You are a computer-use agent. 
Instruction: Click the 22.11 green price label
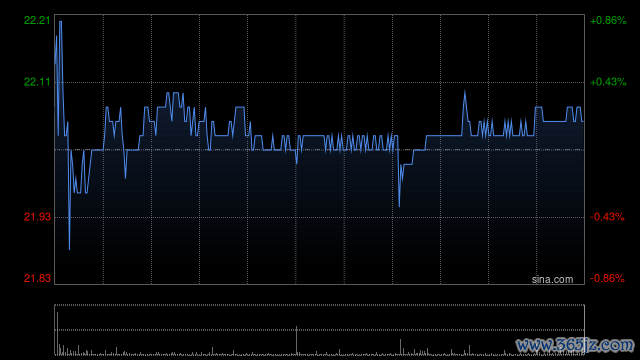(37, 82)
